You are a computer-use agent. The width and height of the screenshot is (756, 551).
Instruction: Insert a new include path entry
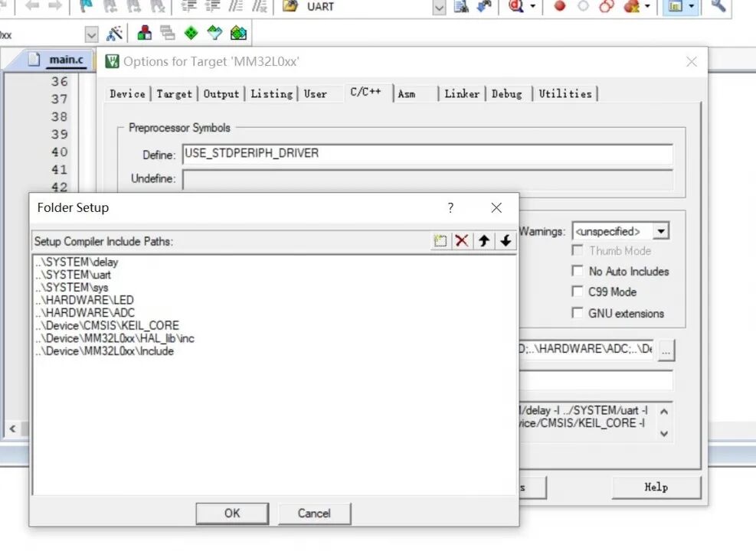tap(440, 240)
